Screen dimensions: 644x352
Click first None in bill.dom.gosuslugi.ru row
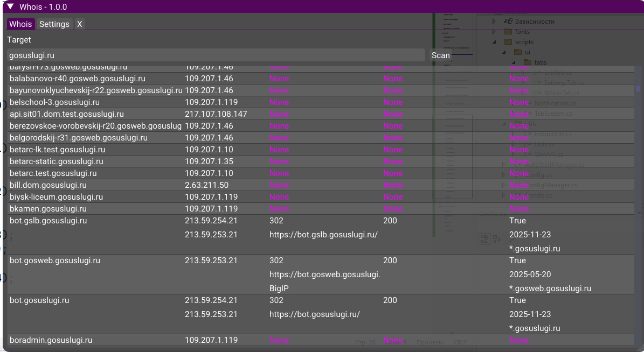tap(279, 186)
